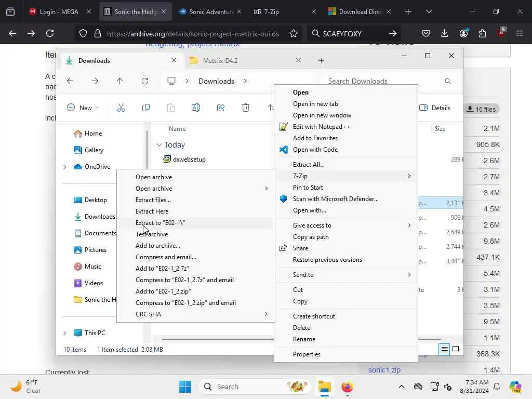
Task: Open Firefox list all tabs dropdown
Action: click(429, 11)
